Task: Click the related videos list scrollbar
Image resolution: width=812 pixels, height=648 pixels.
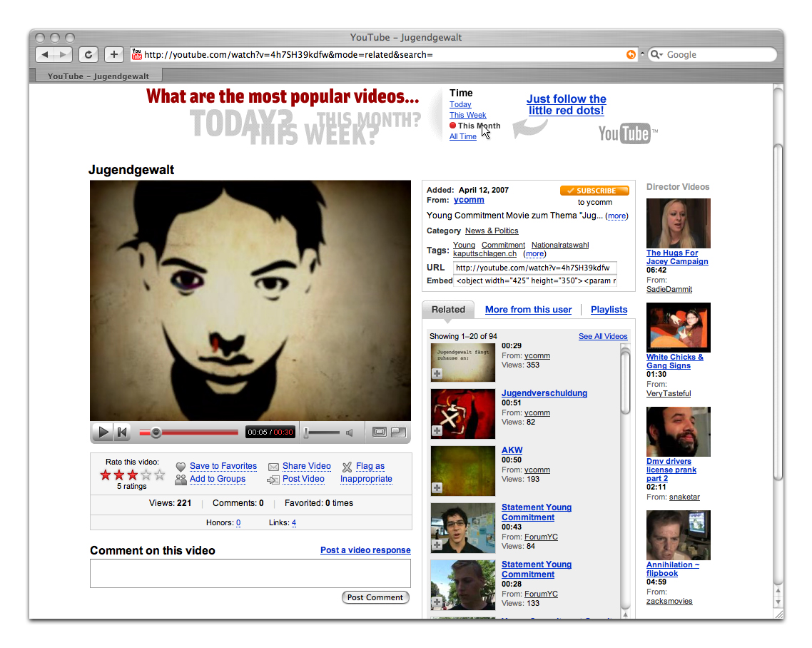Action: click(626, 382)
